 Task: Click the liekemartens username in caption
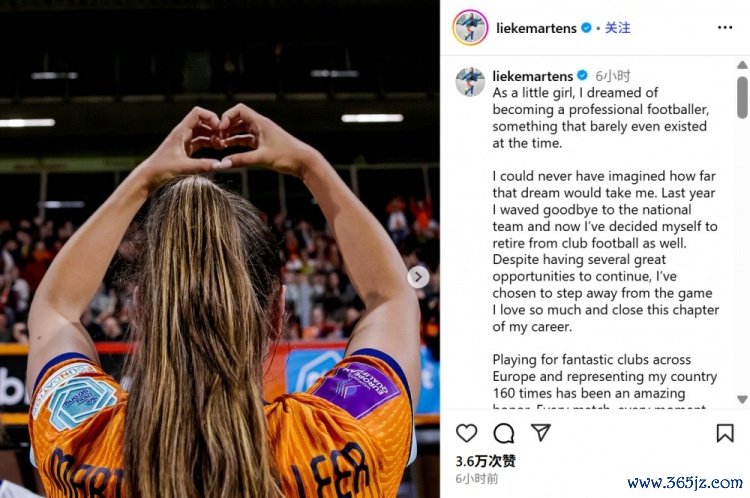coord(533,76)
